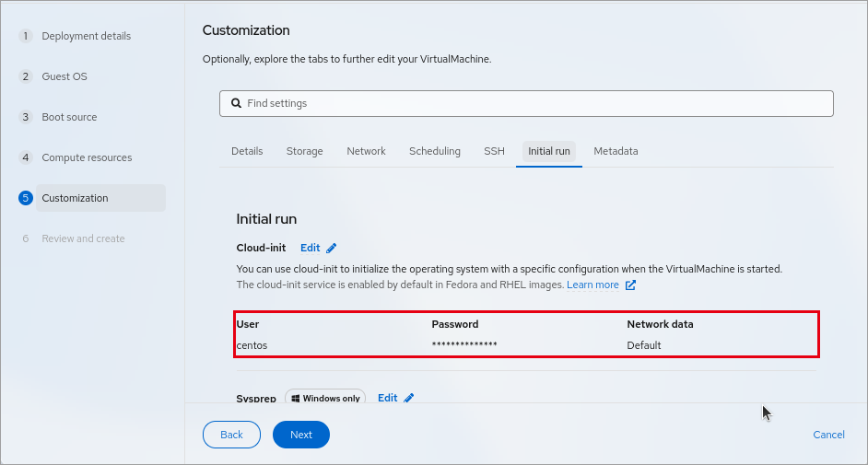868x465 pixels.
Task: Select the Initial run tab
Action: pyautogui.click(x=548, y=151)
